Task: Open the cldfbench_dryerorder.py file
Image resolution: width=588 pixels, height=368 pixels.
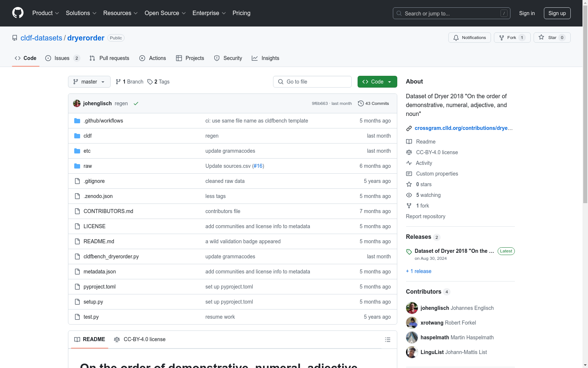Action: click(x=111, y=256)
